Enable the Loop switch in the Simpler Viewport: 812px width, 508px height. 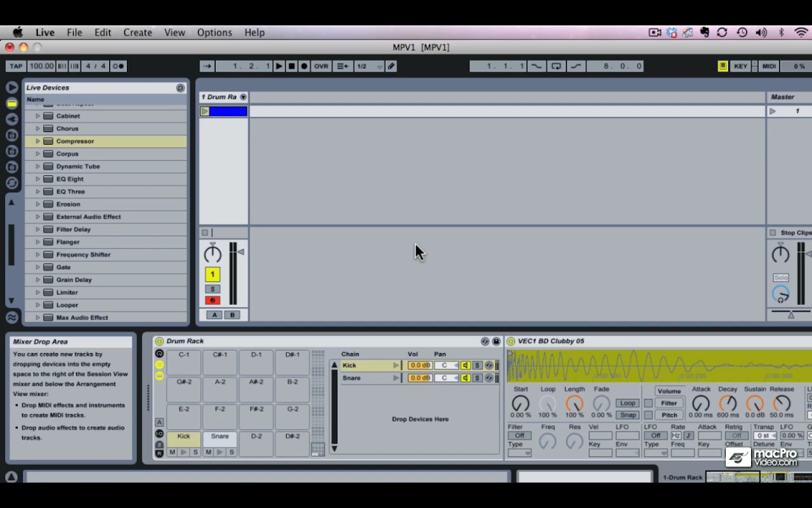(x=627, y=403)
